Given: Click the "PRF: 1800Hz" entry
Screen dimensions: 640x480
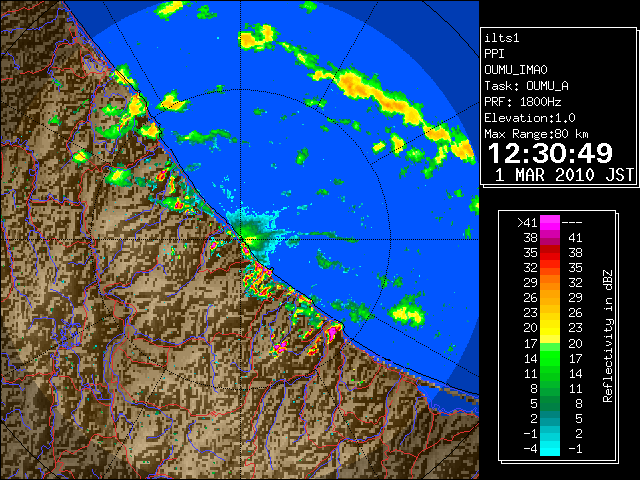Looking at the screenshot, I should 523,102.
